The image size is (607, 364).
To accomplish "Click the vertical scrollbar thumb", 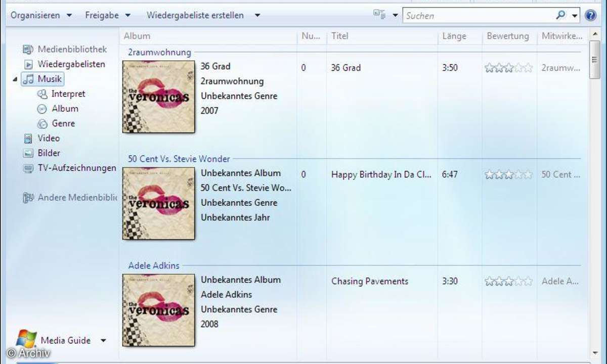I will (595, 60).
